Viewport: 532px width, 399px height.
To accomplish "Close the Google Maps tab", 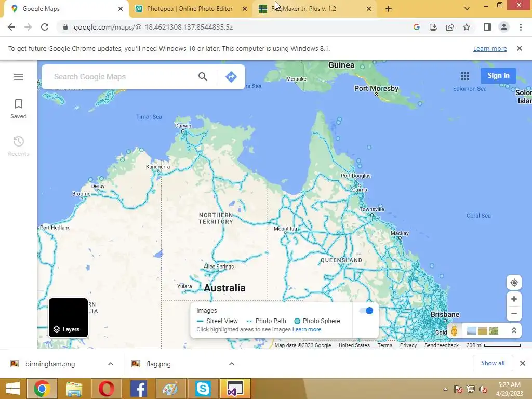I will 121,9.
